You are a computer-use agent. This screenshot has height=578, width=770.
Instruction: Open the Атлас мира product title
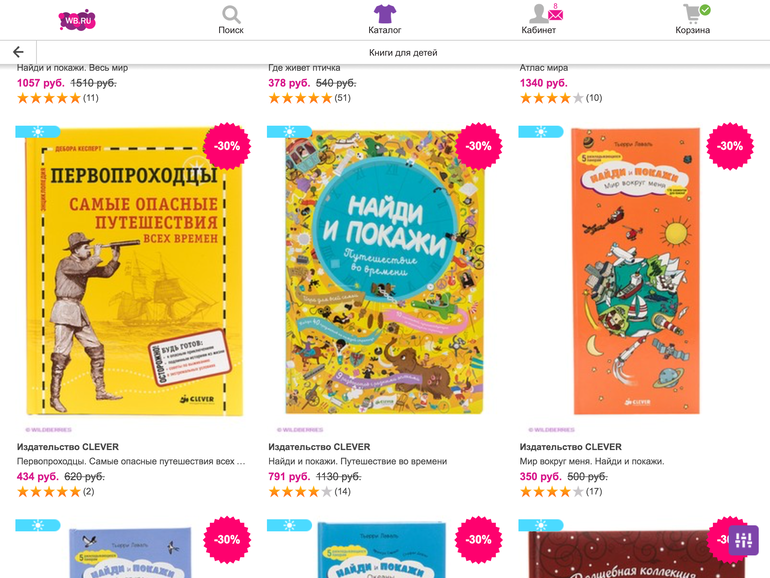click(544, 68)
